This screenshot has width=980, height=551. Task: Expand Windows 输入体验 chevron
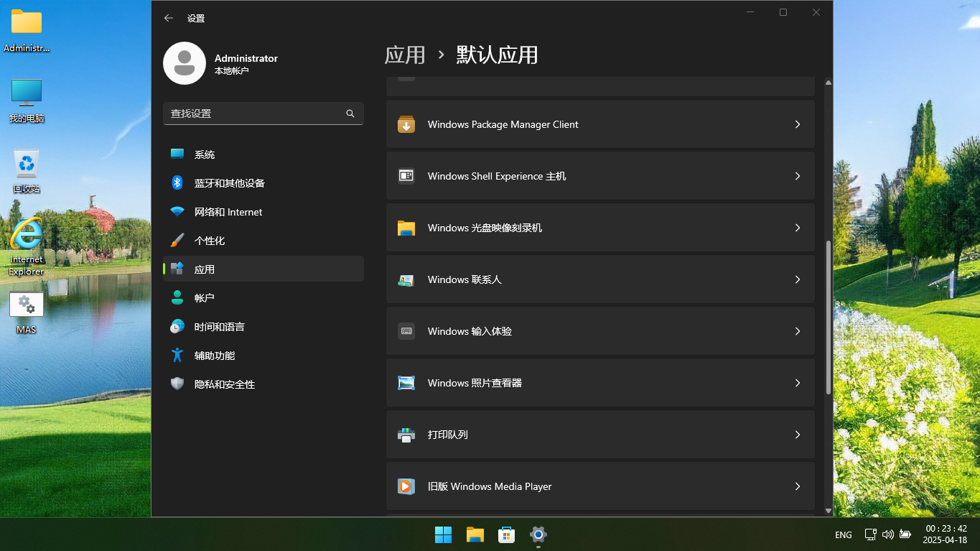coord(798,331)
